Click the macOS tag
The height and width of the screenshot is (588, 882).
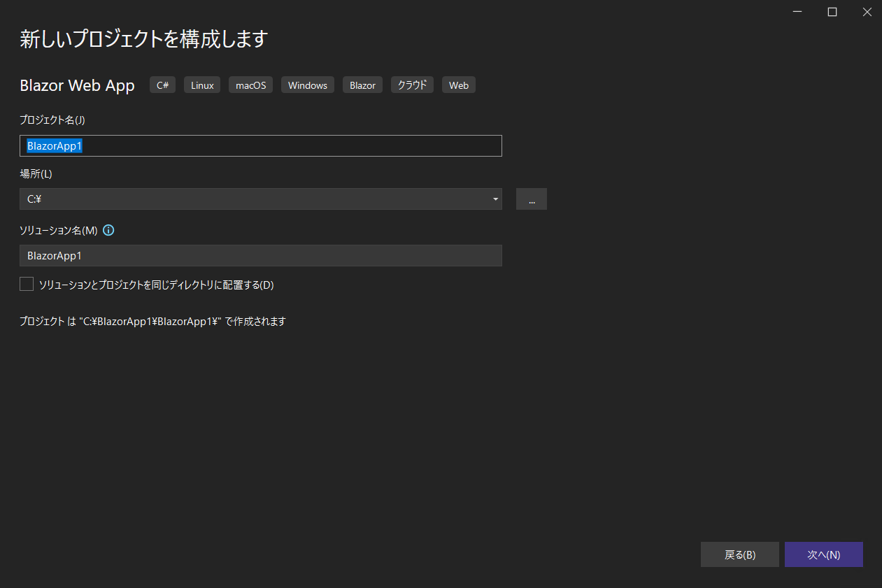(x=250, y=85)
